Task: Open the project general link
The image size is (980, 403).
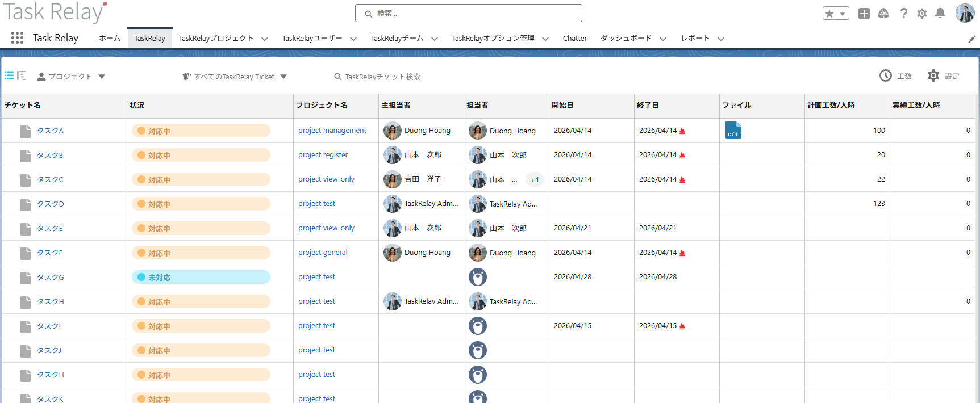Action: (x=323, y=253)
